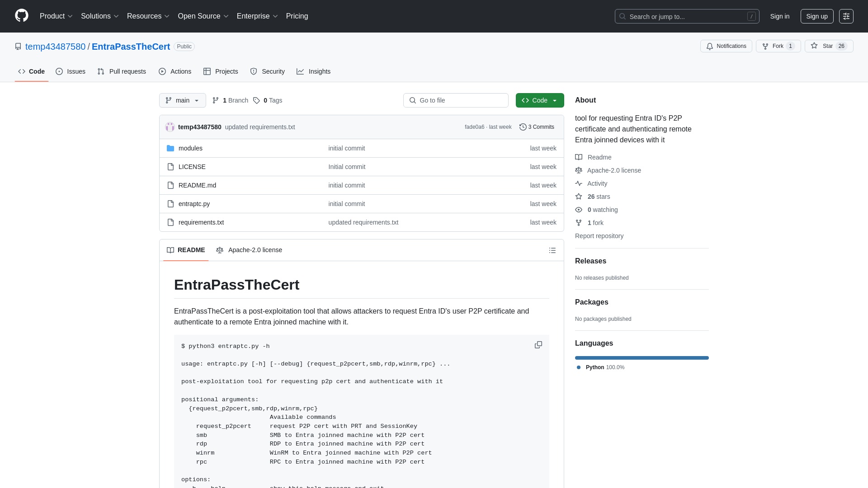This screenshot has height=488, width=868.
Task: Copy the usage code block to clipboard
Action: [x=538, y=345]
